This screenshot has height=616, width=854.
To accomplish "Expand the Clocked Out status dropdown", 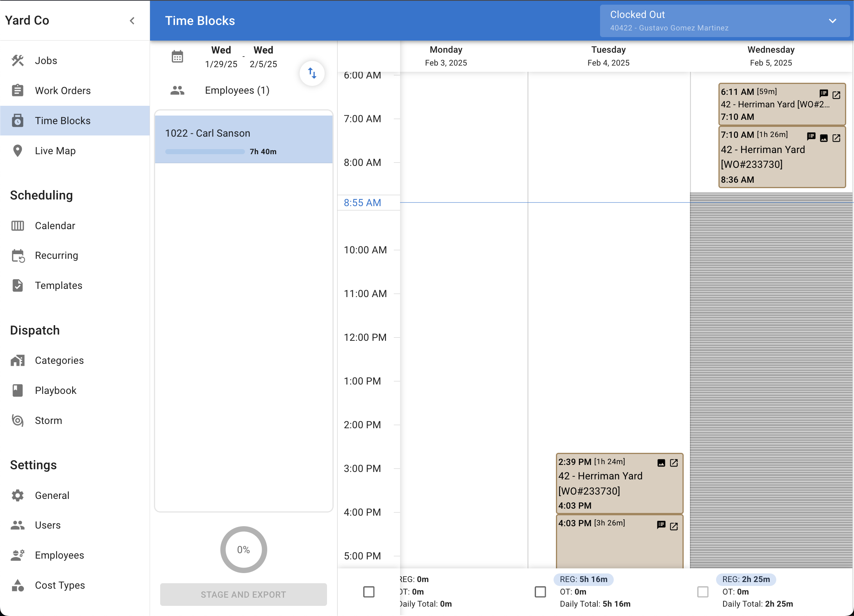I will tap(833, 21).
